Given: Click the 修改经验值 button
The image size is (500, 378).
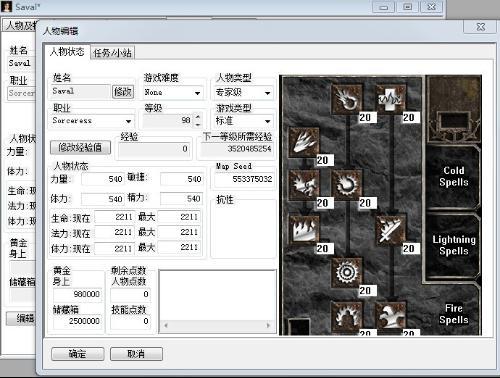Looking at the screenshot, I should [80, 147].
